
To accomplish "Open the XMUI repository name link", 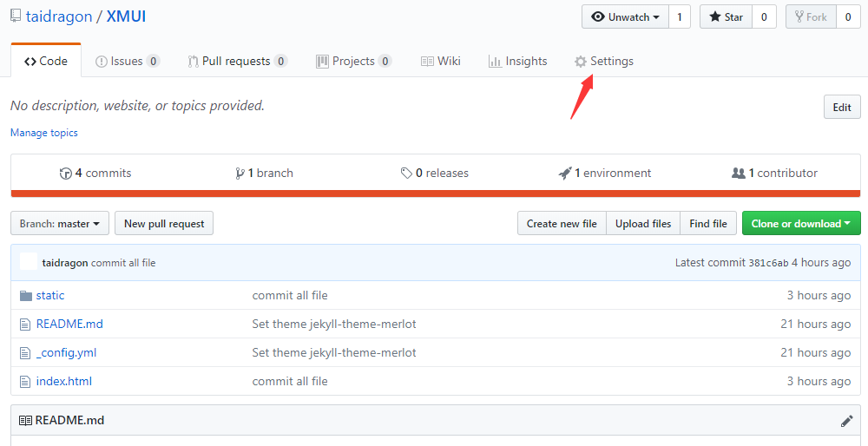I will point(126,16).
